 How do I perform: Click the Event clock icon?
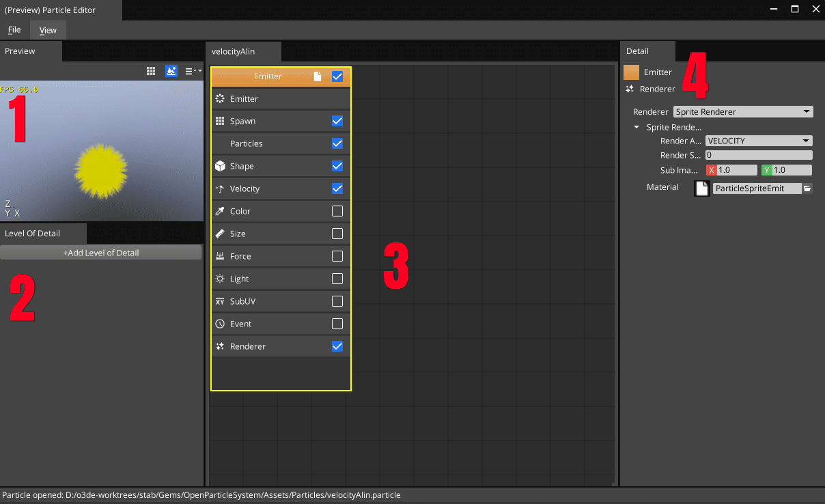[220, 324]
